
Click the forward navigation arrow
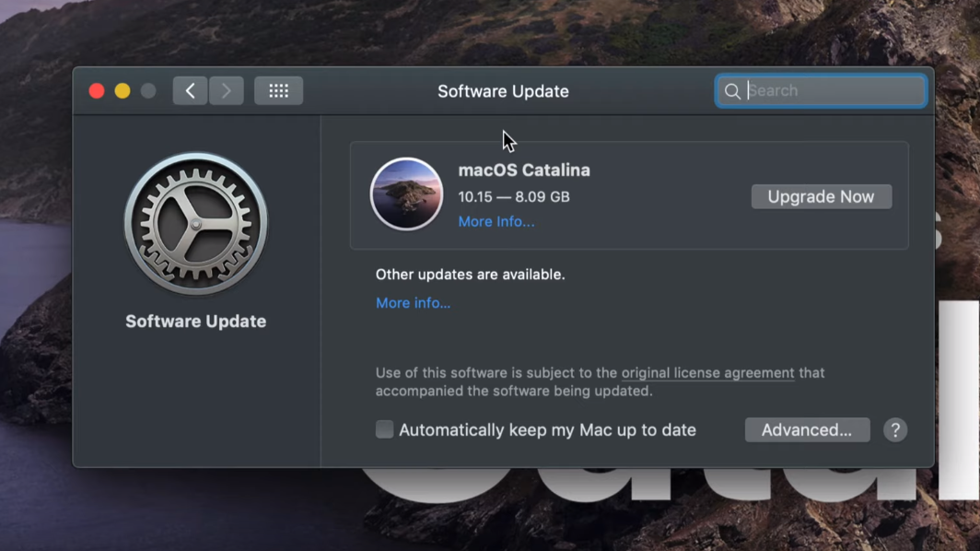pos(226,90)
